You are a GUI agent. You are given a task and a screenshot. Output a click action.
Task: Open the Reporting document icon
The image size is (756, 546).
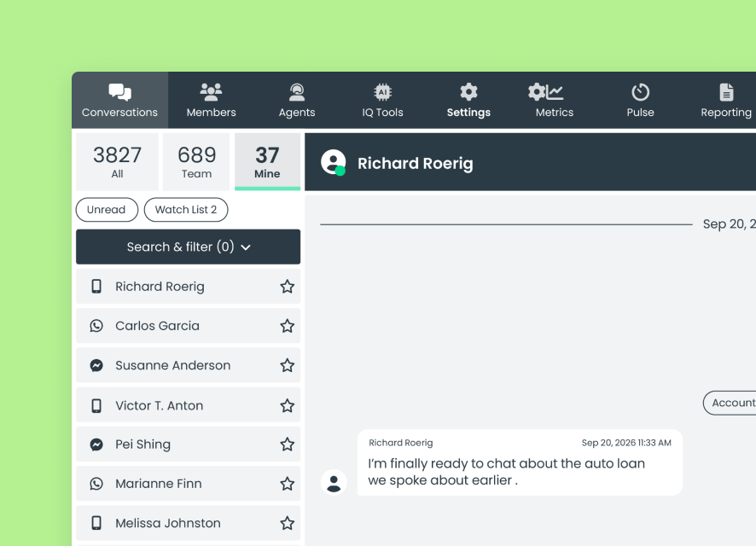(x=726, y=92)
